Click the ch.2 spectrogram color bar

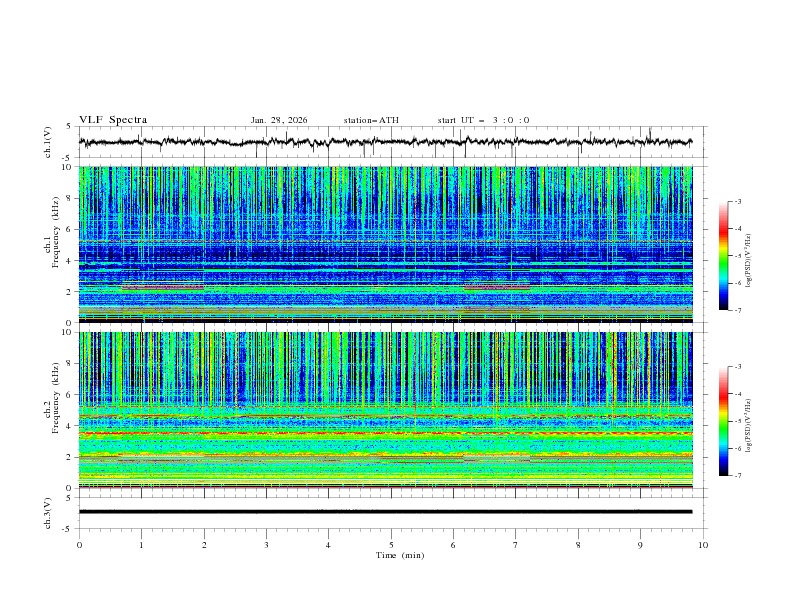tap(723, 420)
